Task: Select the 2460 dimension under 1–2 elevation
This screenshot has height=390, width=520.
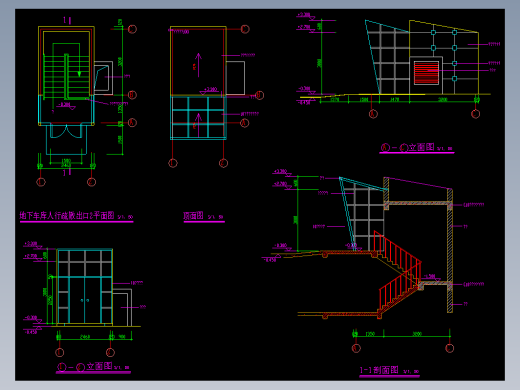Action: click(85, 337)
